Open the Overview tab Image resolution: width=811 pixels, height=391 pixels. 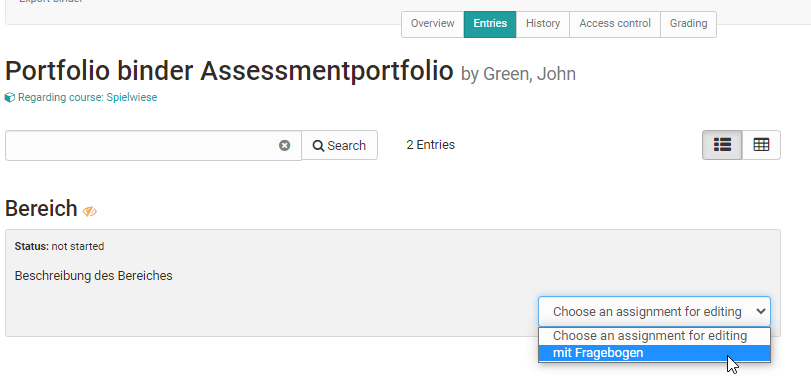click(x=432, y=24)
